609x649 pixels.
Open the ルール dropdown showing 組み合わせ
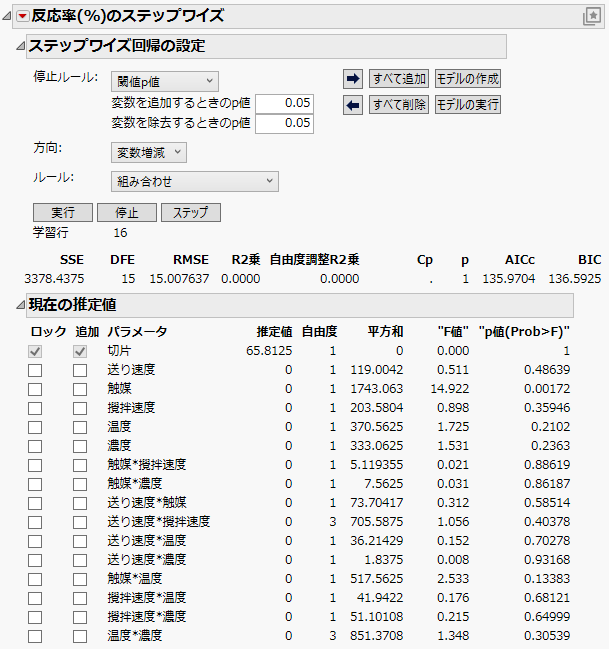point(195,181)
